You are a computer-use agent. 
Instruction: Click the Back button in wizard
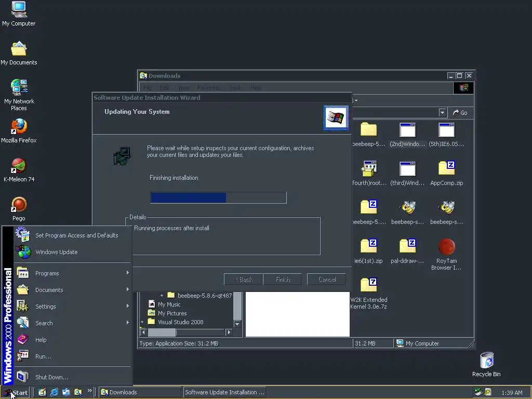244,279
